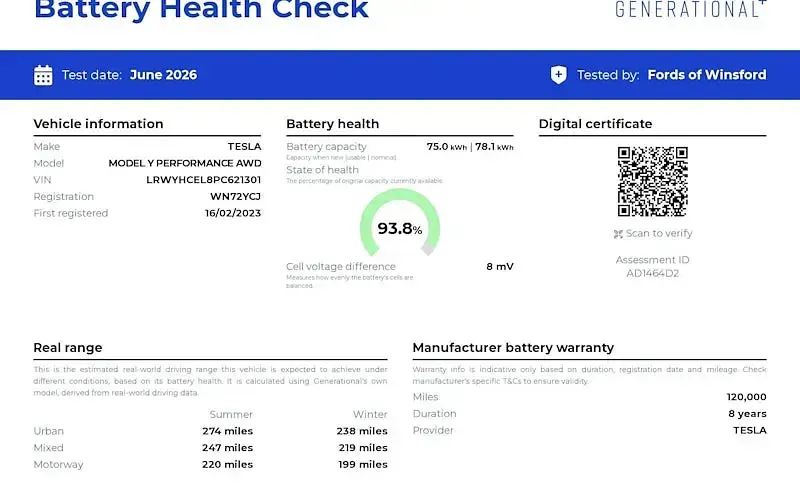
Task: Select the Urban winter range 238 miles
Action: pyautogui.click(x=362, y=431)
